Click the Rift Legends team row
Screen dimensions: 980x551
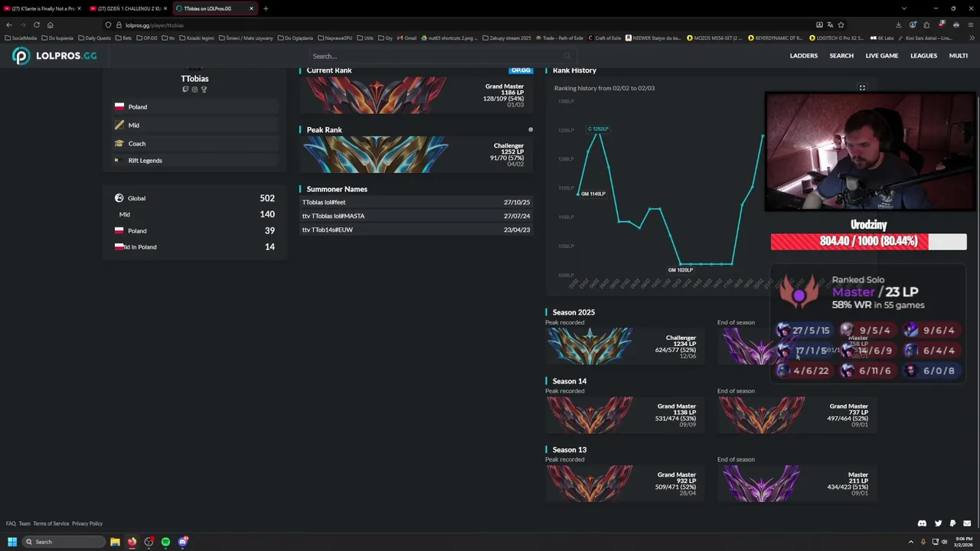(x=194, y=161)
